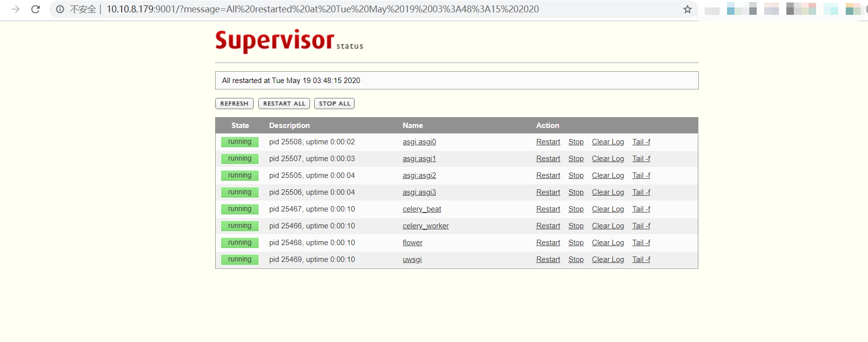Viewport: 868px width, 342px height.
Task: Click the browser forward arrow
Action: click(x=15, y=9)
